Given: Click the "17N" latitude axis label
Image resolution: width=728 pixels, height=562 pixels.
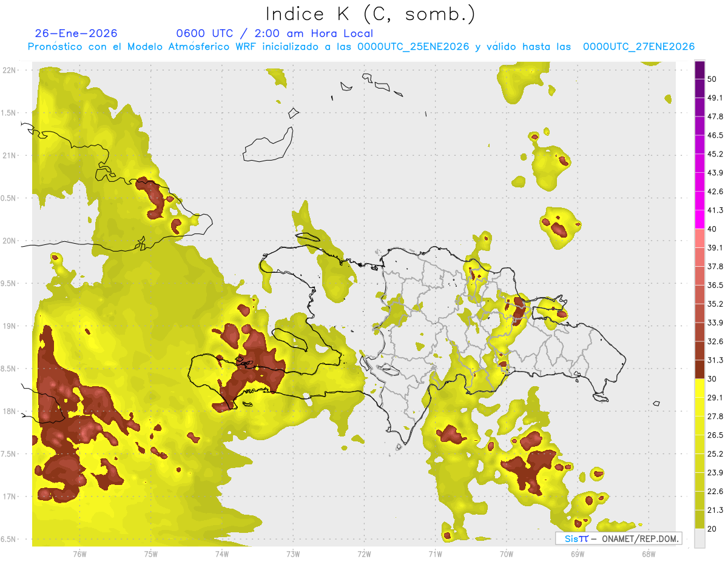Looking at the screenshot, I should point(10,497).
